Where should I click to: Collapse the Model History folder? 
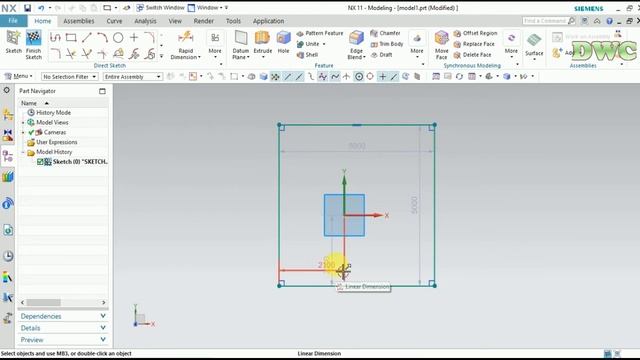[x=23, y=152]
